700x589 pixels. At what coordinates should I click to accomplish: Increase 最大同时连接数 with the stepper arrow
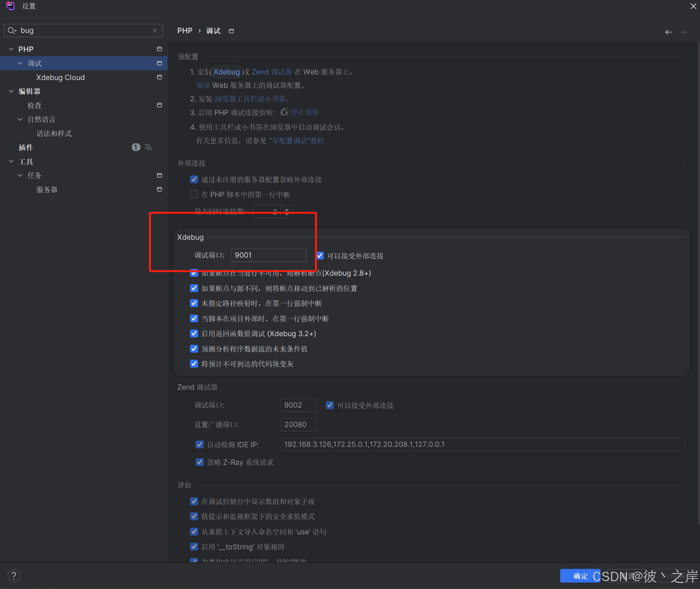(x=286, y=209)
